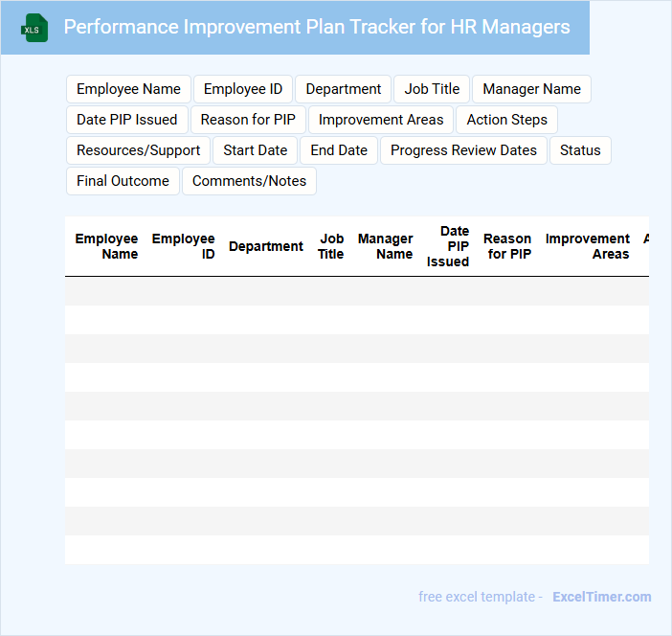Image resolution: width=672 pixels, height=636 pixels.
Task: Select the Employee ID tag
Action: (x=243, y=89)
